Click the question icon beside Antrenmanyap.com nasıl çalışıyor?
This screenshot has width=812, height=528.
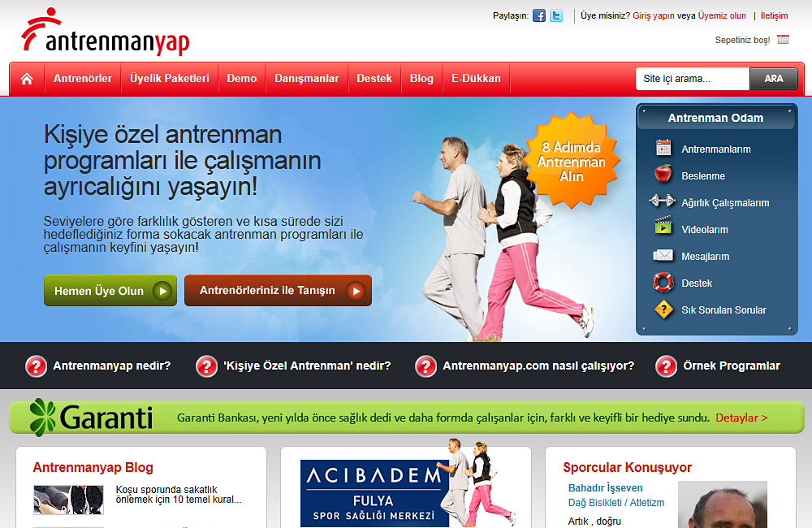425,366
